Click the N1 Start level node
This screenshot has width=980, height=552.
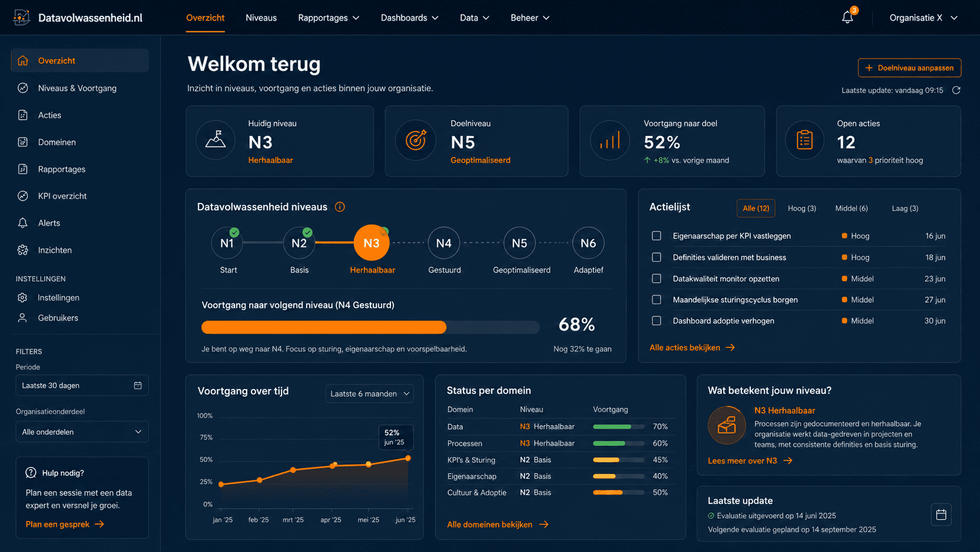click(227, 243)
